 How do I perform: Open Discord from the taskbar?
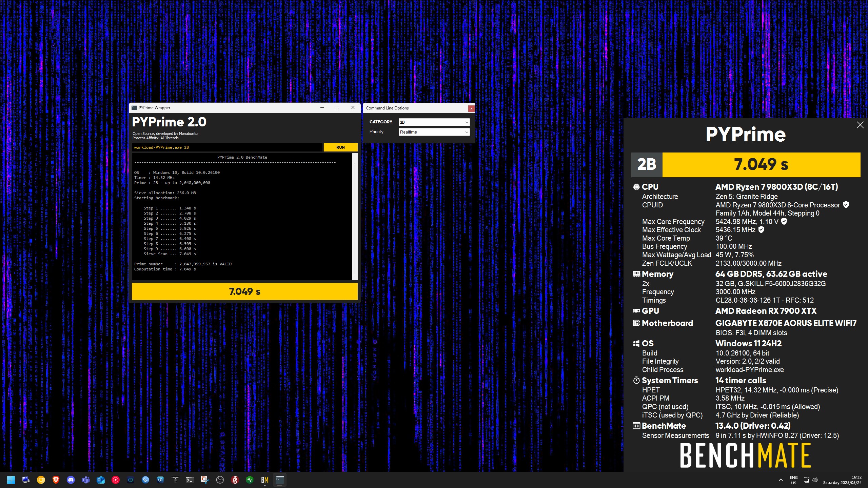[x=71, y=480]
